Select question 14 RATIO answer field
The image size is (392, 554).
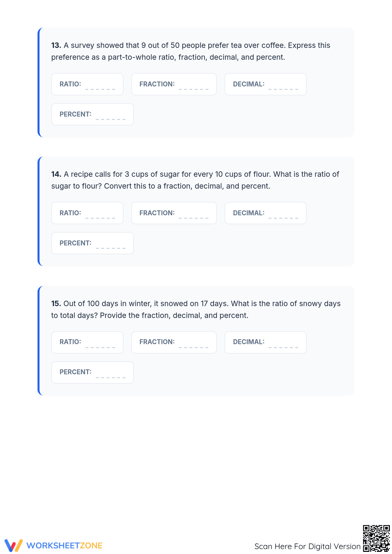tap(87, 213)
